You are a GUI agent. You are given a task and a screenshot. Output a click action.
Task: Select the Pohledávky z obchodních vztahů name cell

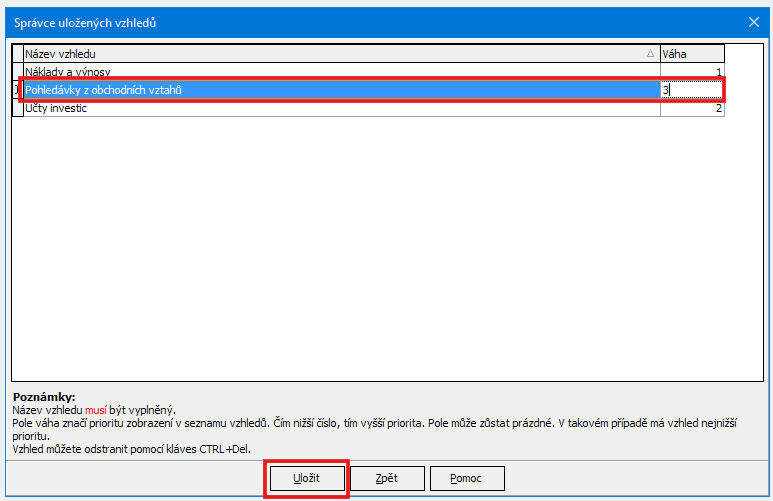(340, 90)
